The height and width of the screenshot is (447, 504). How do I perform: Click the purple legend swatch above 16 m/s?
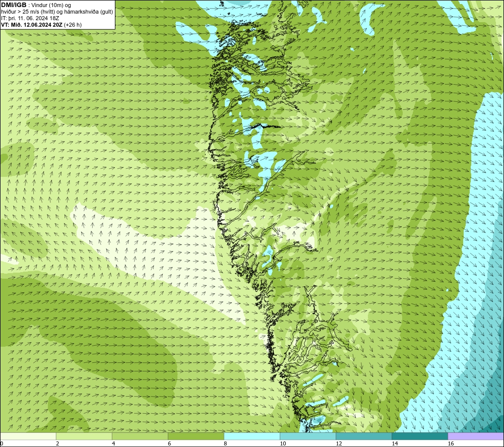pos(476,436)
